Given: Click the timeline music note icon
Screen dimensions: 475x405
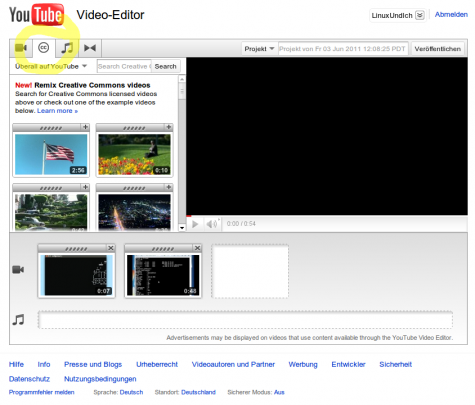Looking at the screenshot, I should click(18, 320).
